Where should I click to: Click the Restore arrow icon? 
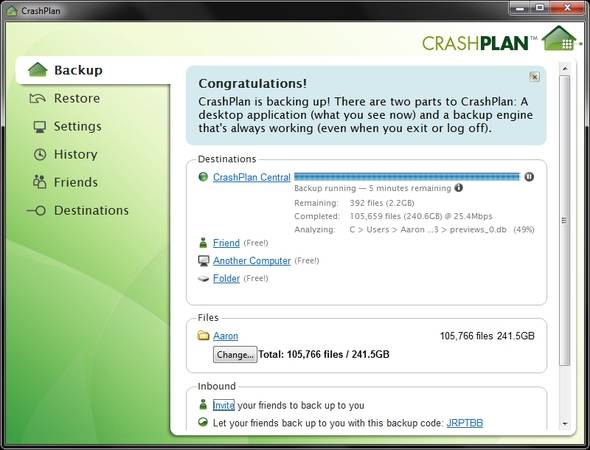[38, 99]
